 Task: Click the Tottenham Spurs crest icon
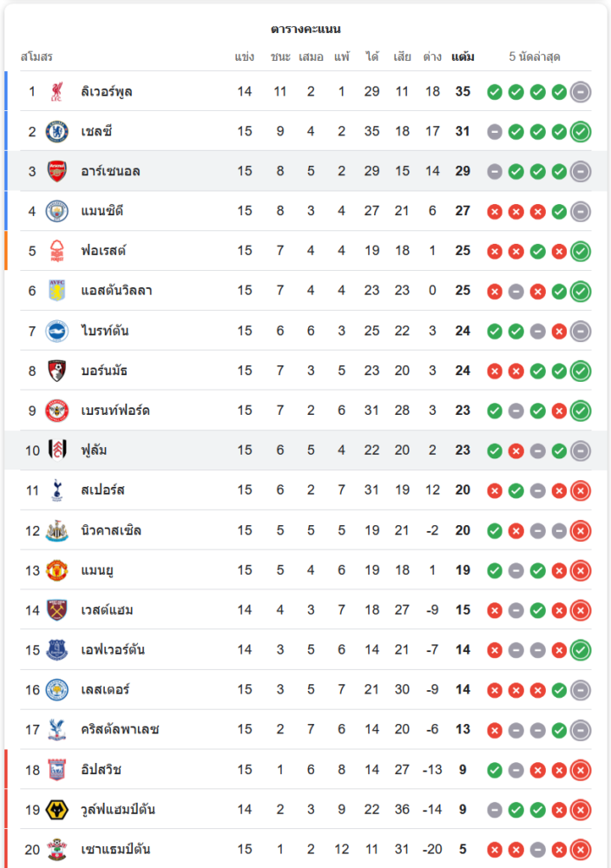click(56, 490)
